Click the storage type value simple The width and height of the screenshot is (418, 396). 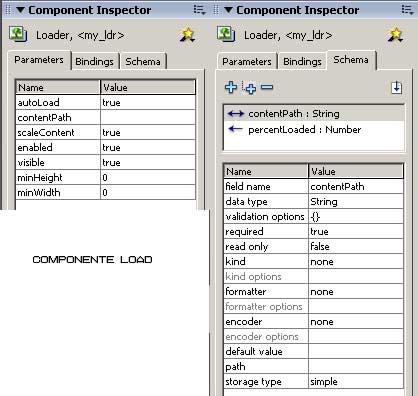[x=356, y=381]
